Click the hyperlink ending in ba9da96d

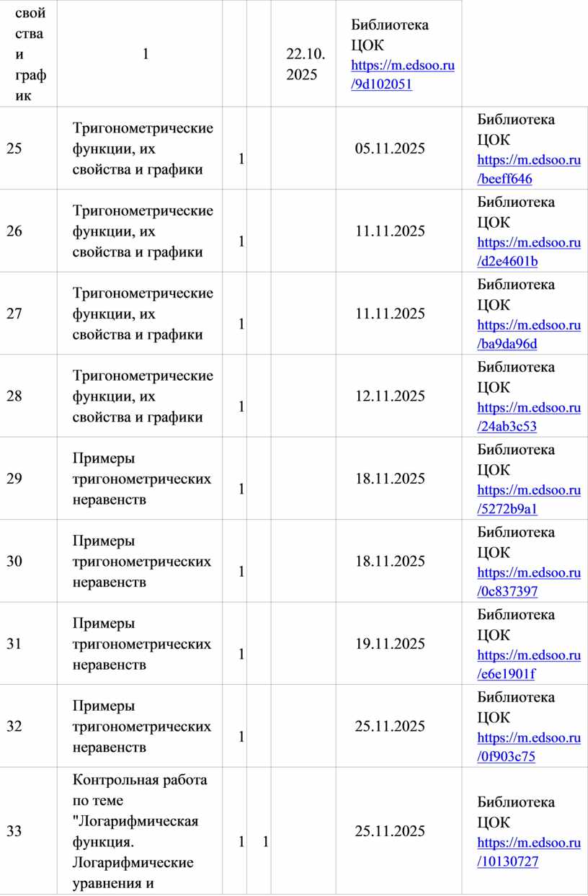click(x=528, y=334)
